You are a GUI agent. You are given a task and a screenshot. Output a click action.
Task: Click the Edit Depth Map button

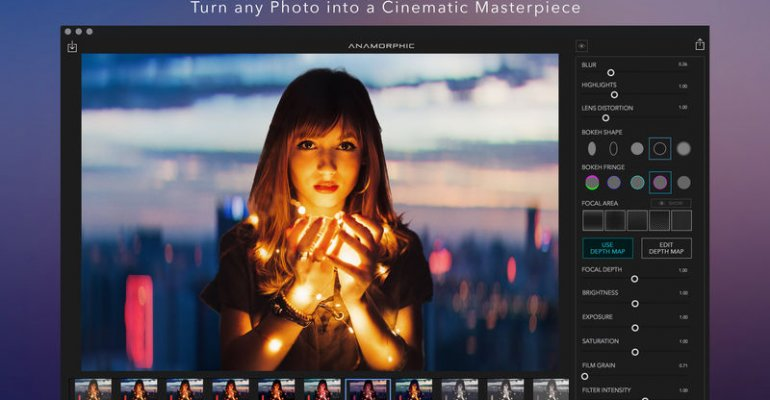[x=666, y=248]
